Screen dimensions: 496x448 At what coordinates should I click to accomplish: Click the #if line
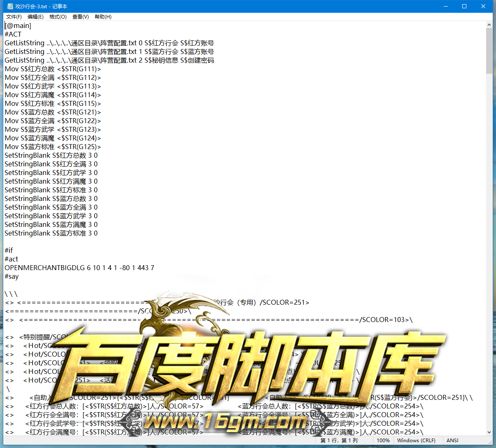tap(9, 250)
